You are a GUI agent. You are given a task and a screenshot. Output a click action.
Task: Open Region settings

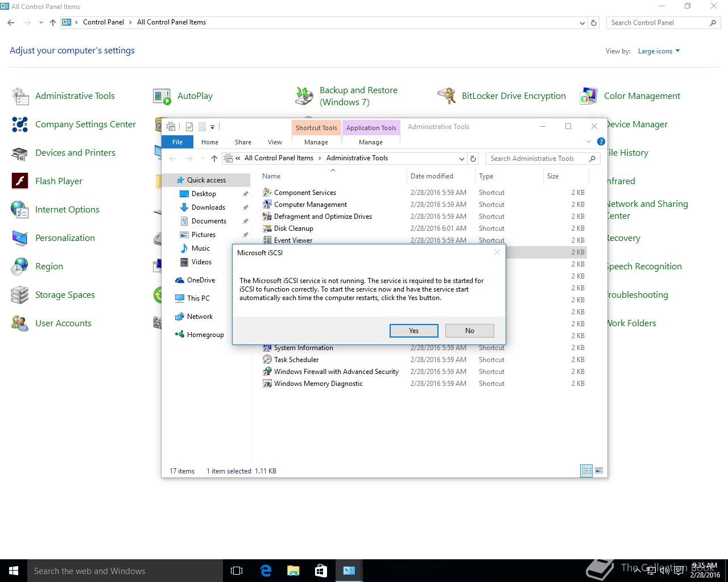click(37, 267)
